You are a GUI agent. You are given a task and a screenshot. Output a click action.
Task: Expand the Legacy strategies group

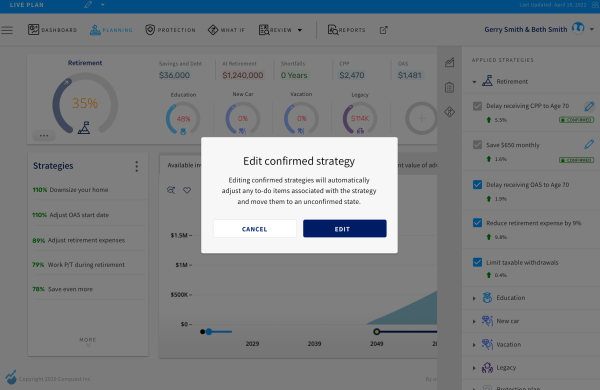coord(474,368)
